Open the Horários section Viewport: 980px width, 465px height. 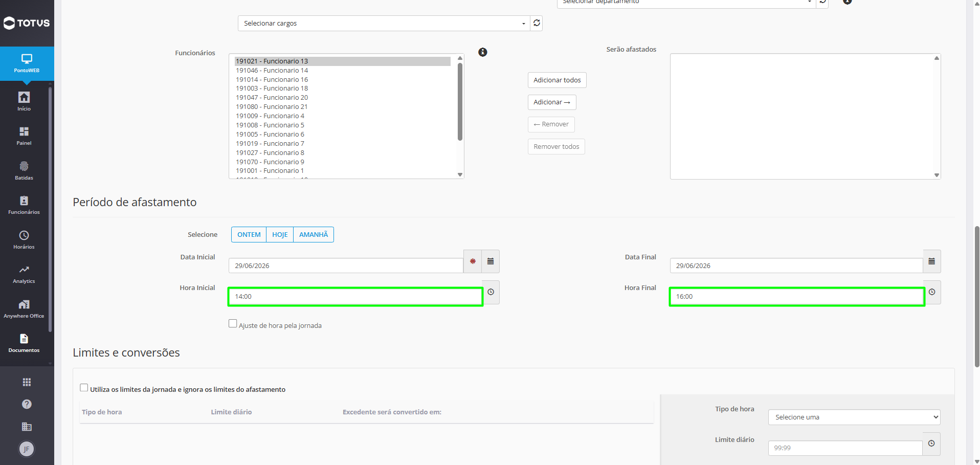click(x=24, y=240)
